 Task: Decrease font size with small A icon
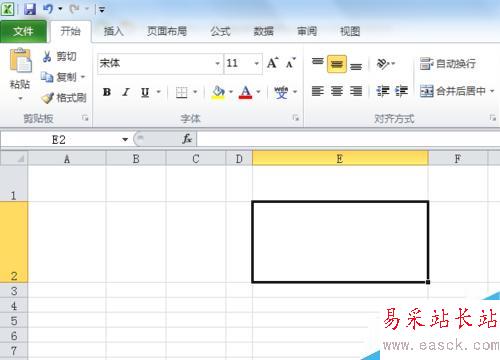(x=291, y=63)
